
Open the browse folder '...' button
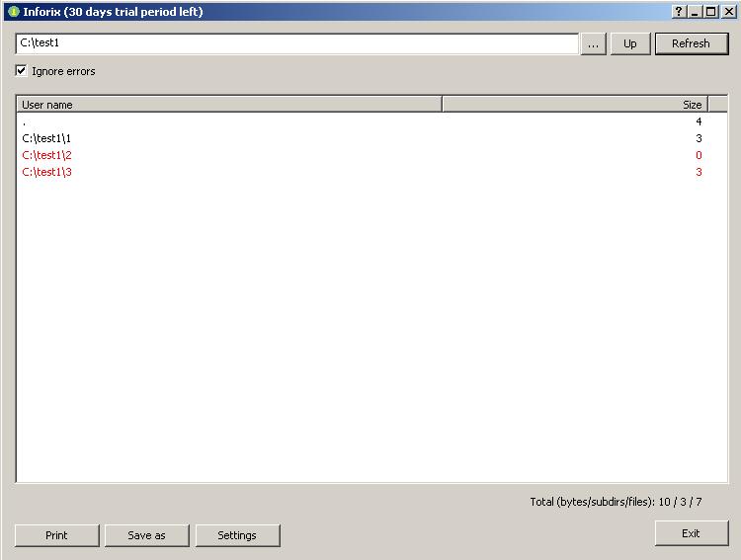point(593,43)
